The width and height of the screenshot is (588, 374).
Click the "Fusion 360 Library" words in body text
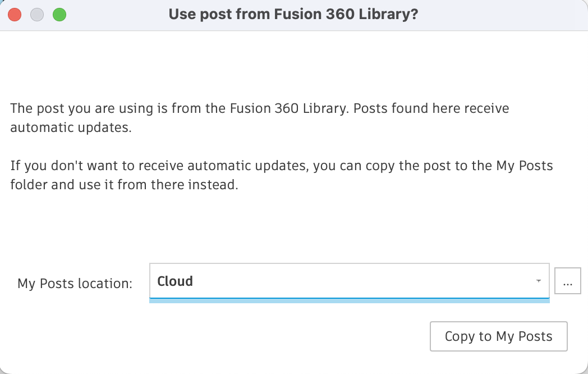(x=292, y=108)
